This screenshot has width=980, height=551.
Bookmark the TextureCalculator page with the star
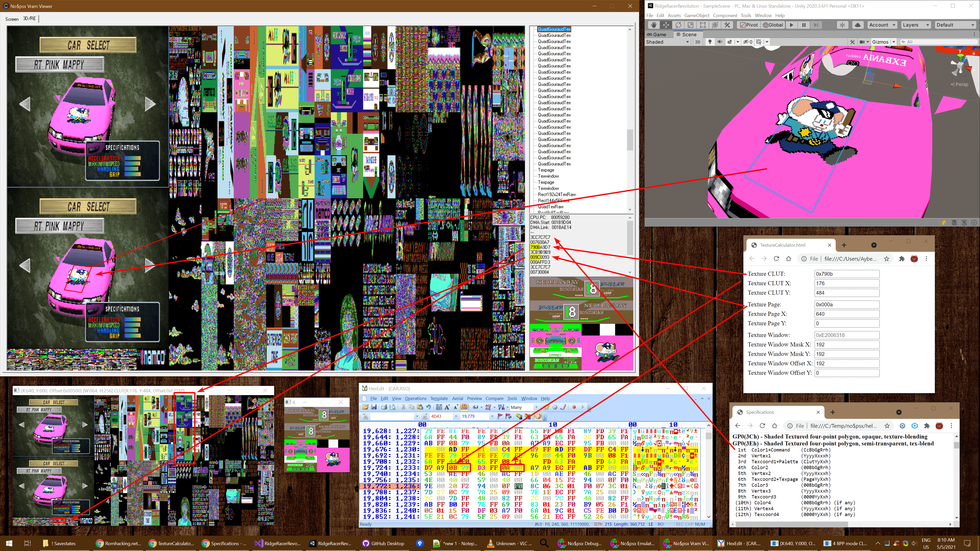tap(886, 259)
